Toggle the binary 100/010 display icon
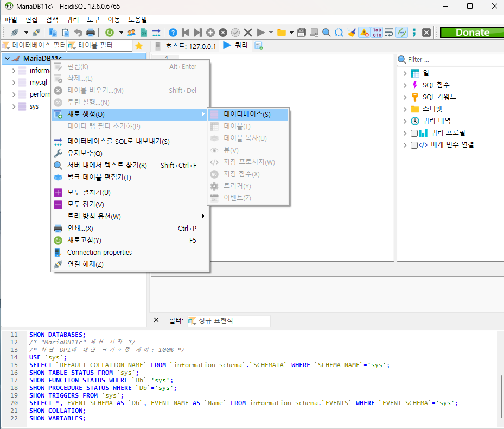Viewport: 504px width, 429px height. [x=377, y=33]
